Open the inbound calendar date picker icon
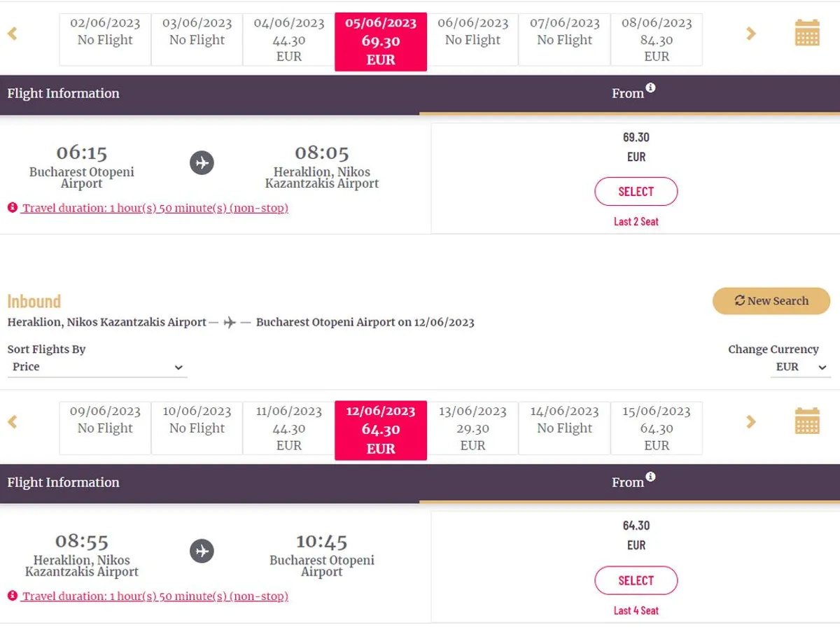Viewport: 840px width, 630px height. pos(807,421)
